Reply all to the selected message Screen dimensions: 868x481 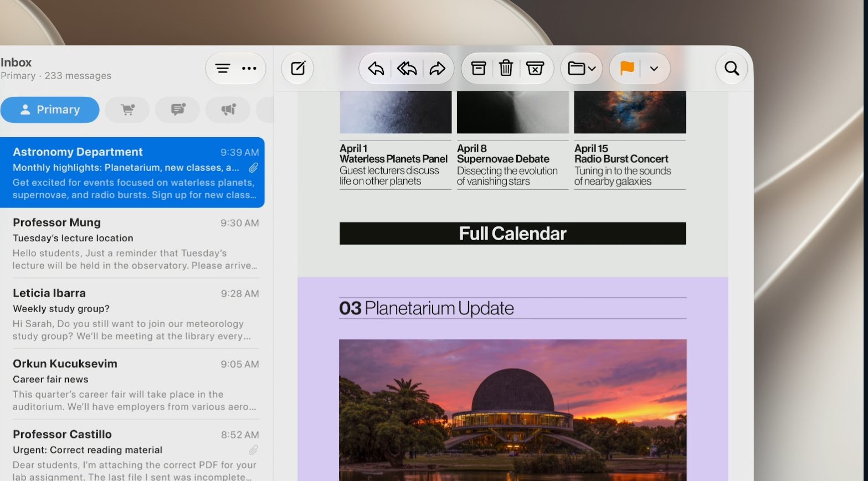tap(407, 69)
